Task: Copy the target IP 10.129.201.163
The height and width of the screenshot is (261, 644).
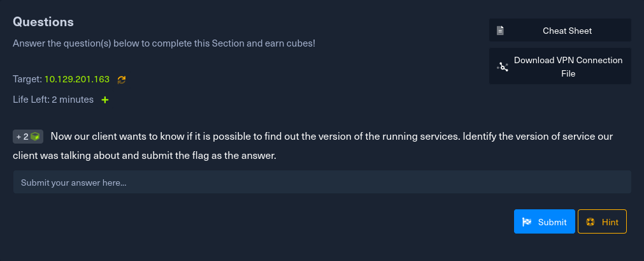Action: (x=77, y=79)
